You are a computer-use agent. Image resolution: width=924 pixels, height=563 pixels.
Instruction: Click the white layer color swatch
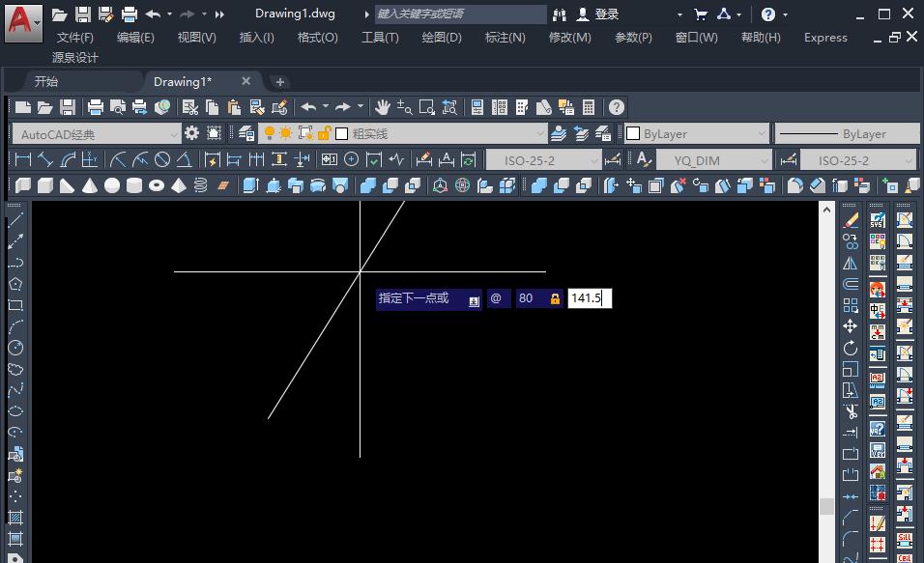tap(341, 134)
